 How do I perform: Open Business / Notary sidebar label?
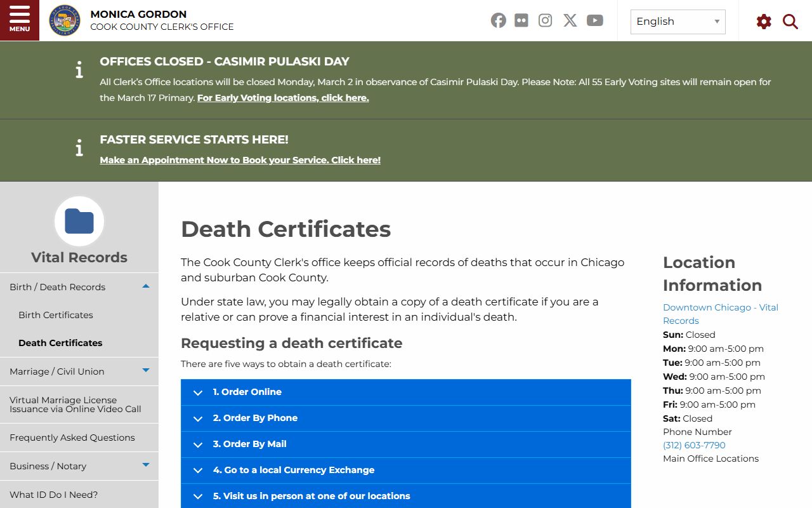(x=48, y=466)
